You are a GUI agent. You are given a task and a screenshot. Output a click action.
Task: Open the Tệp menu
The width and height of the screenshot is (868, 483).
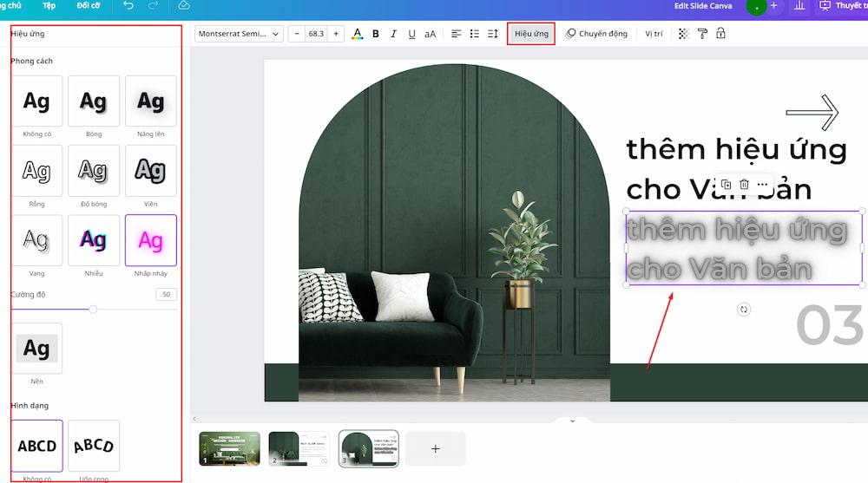pyautogui.click(x=49, y=5)
